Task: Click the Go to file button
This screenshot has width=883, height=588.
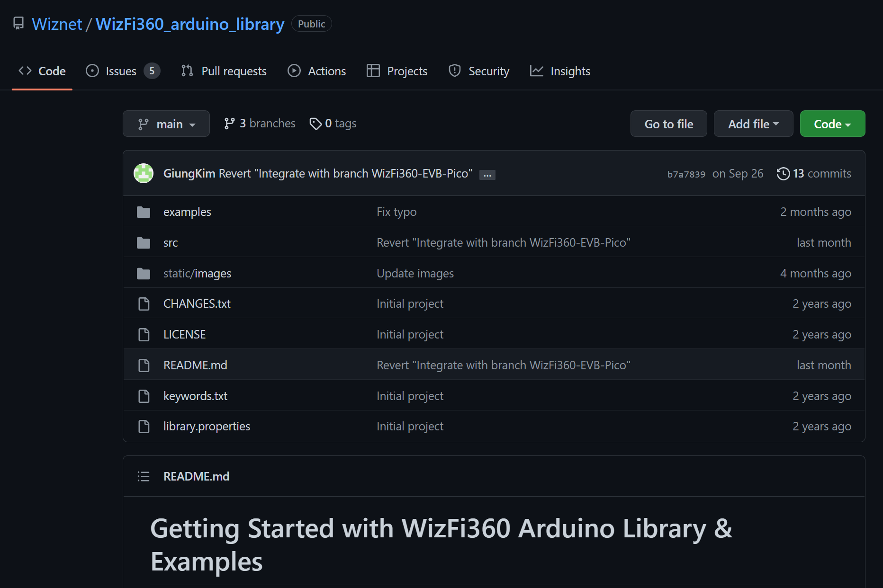Action: pyautogui.click(x=668, y=124)
